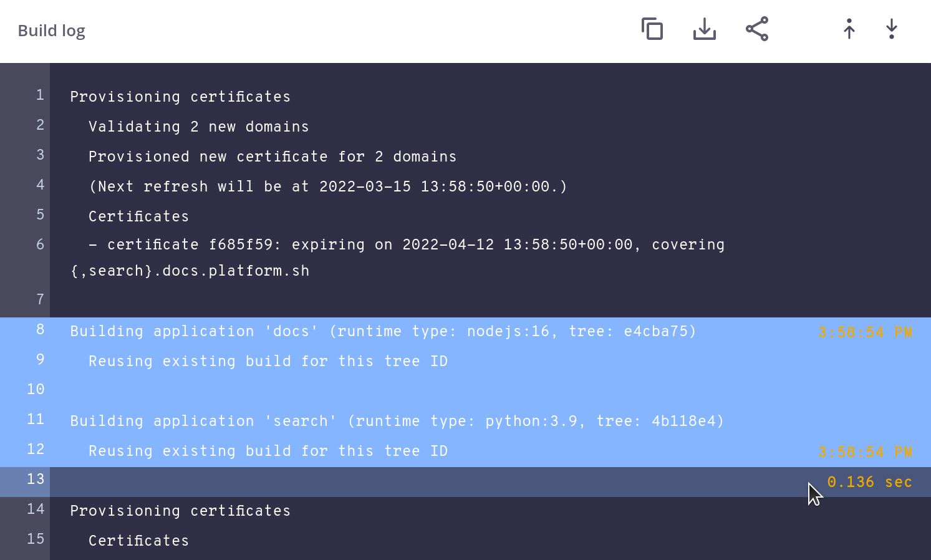
Task: Select the "Building application 'search'" log line
Action: click(x=397, y=421)
